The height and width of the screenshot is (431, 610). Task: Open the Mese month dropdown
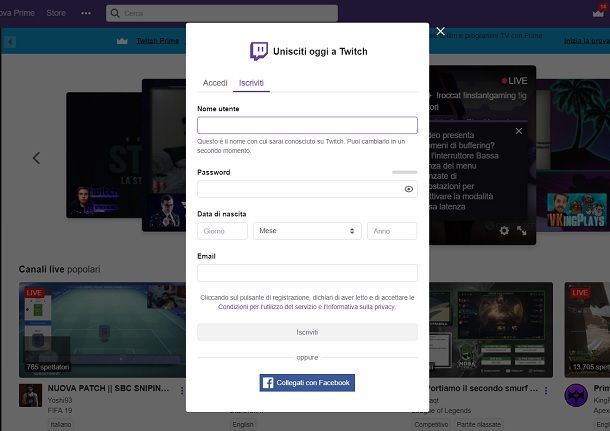coord(307,231)
